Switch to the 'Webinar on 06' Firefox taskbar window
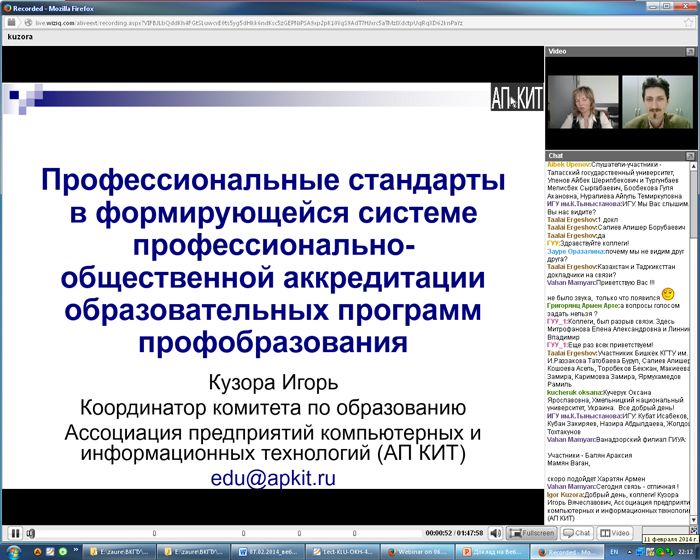The width and height of the screenshot is (700, 560). [418, 552]
